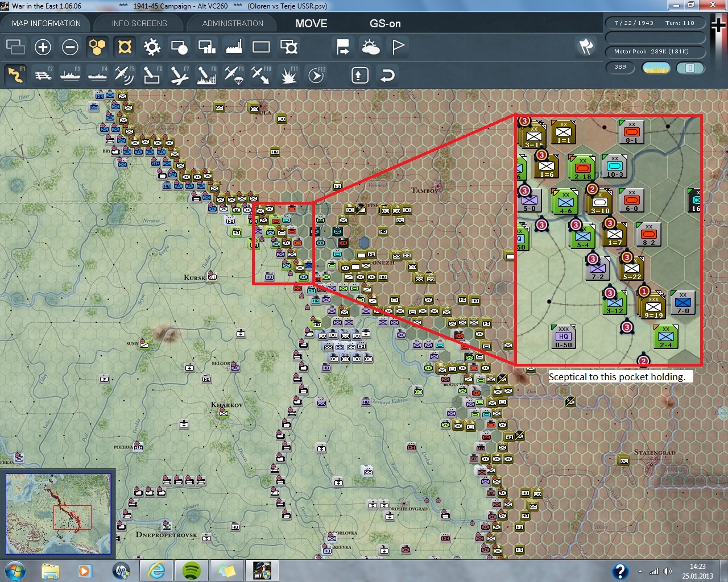Viewport: 728px width, 582px height.
Task: Switch to the MAP INFORMATION tab
Action: coord(46,23)
